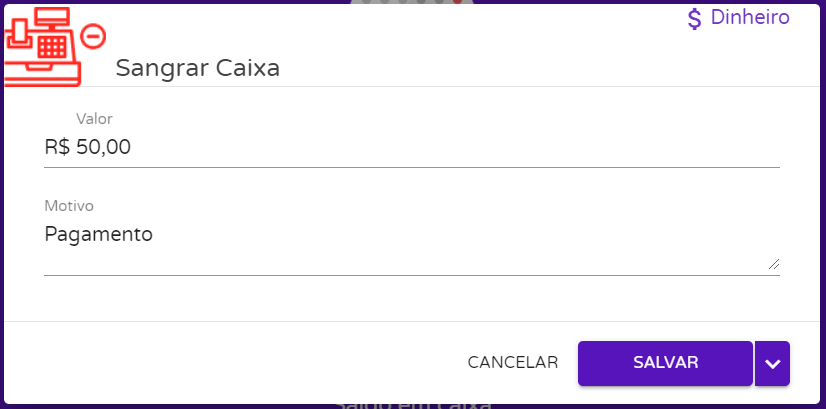Click the Motivo textarea resize handle
Viewport: 826px width, 409px height.
coord(773,264)
